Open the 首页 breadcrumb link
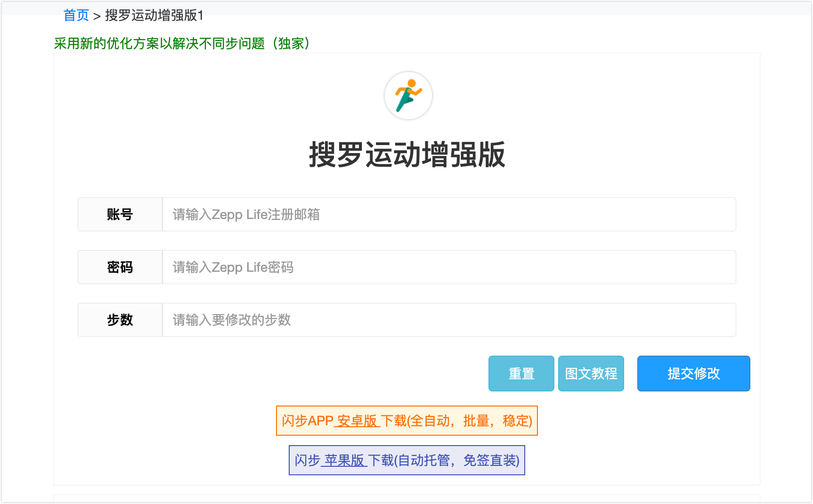This screenshot has width=813, height=504. pos(76,15)
